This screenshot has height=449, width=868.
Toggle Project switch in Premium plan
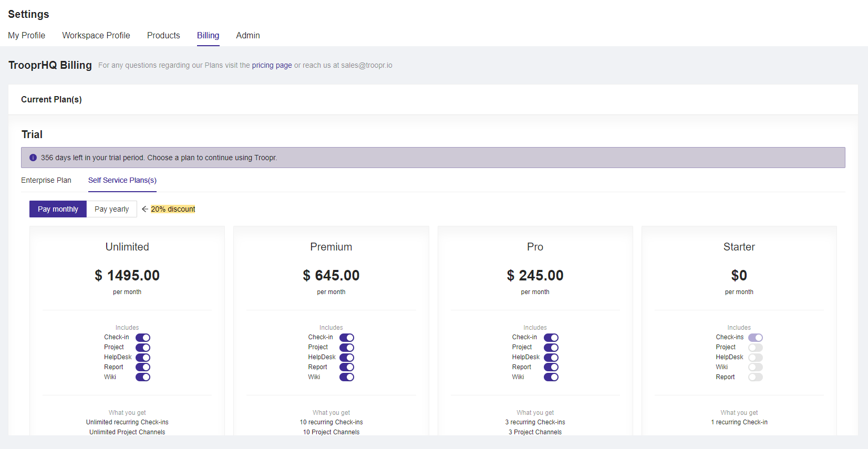coord(347,348)
